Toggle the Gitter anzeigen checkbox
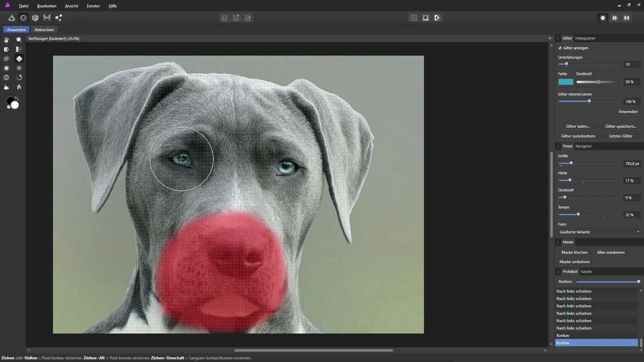The image size is (644, 362). [x=560, y=48]
